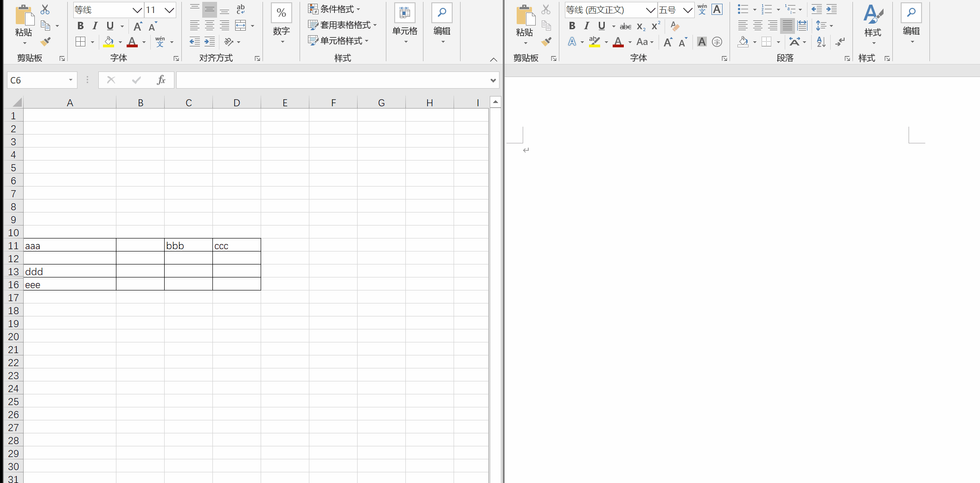Screen dimensions: 980x483
Task: Click Shading paint bucket in Word
Action: pyautogui.click(x=743, y=42)
